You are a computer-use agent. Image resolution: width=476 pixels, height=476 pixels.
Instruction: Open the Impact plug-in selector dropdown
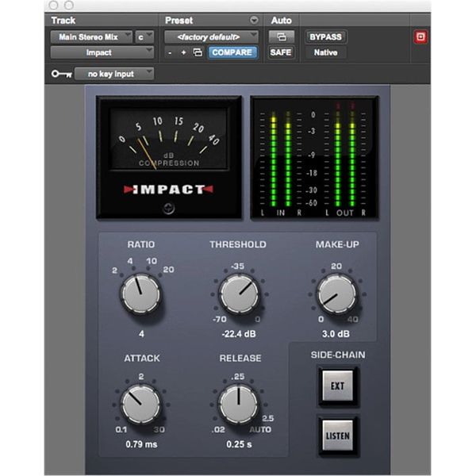point(102,52)
